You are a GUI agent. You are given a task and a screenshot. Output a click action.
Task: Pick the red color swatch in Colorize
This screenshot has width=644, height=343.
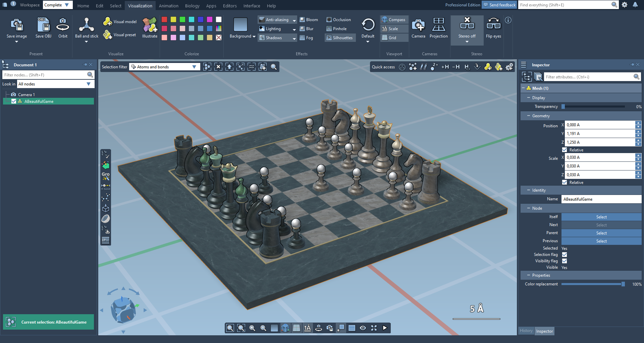164,19
